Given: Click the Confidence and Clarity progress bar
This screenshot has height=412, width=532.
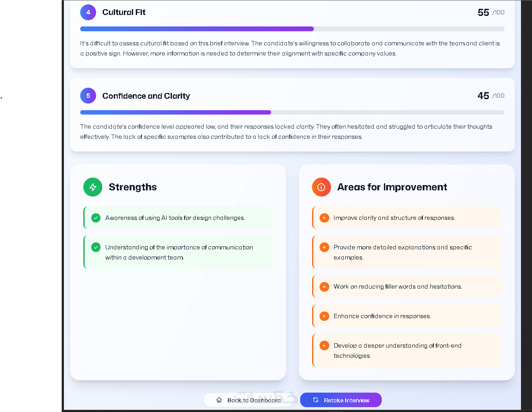Looking at the screenshot, I should [x=292, y=112].
